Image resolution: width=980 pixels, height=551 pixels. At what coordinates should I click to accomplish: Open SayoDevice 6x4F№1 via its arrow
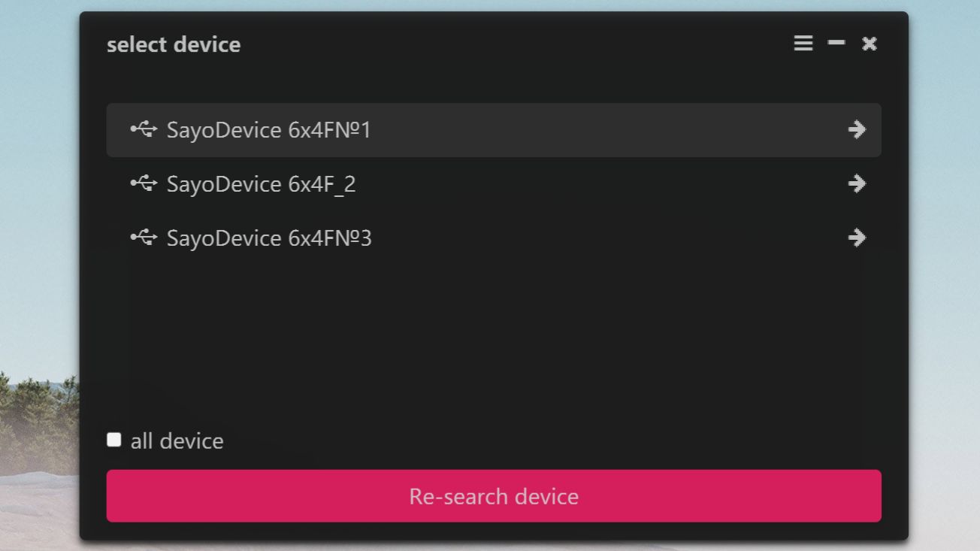[x=856, y=130]
